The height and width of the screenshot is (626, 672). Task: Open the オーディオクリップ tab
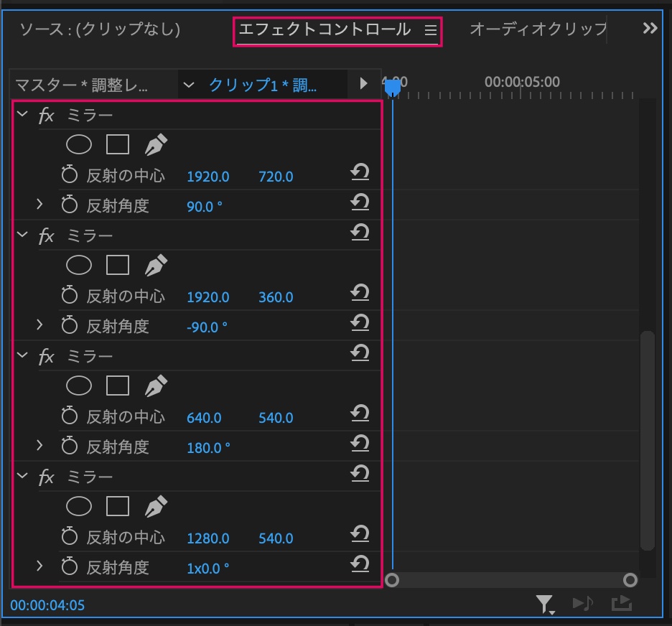[538, 29]
